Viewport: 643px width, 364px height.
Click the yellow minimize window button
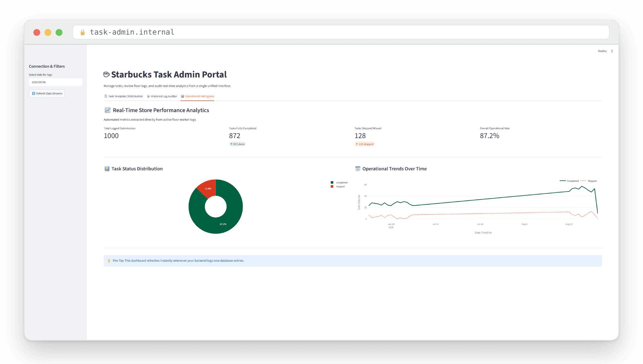[x=48, y=32]
